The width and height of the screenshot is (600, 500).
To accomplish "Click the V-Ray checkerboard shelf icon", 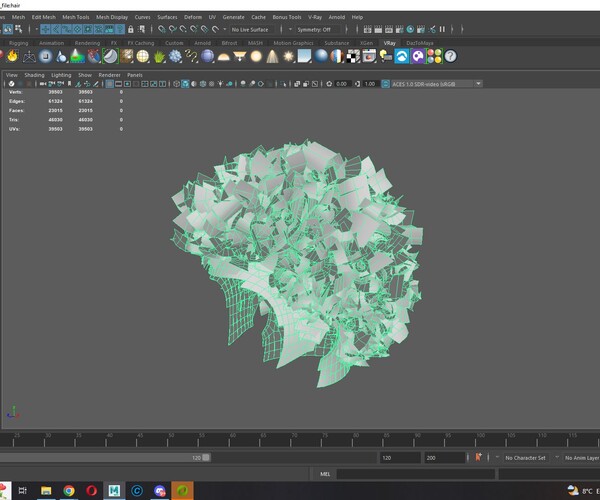I will (x=353, y=56).
